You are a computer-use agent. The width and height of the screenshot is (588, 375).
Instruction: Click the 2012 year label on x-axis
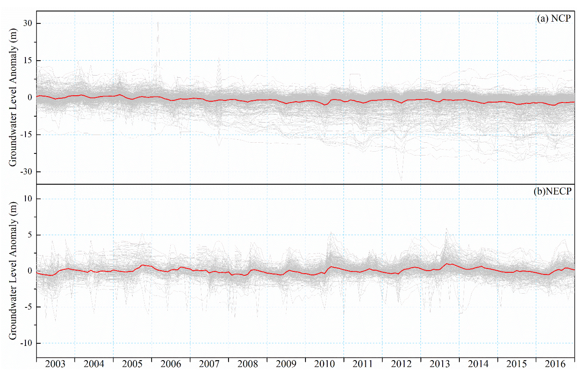click(401, 364)
